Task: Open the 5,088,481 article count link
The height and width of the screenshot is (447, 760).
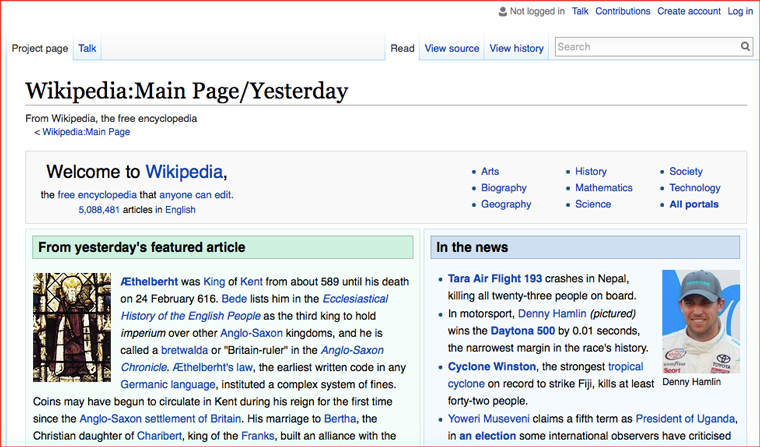Action: pos(99,210)
